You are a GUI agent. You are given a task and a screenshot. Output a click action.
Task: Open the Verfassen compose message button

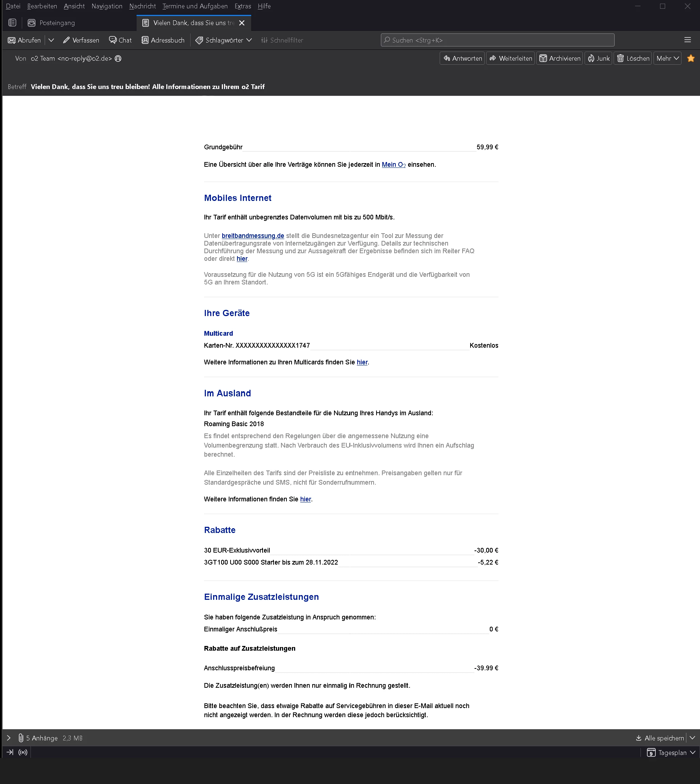[81, 40]
